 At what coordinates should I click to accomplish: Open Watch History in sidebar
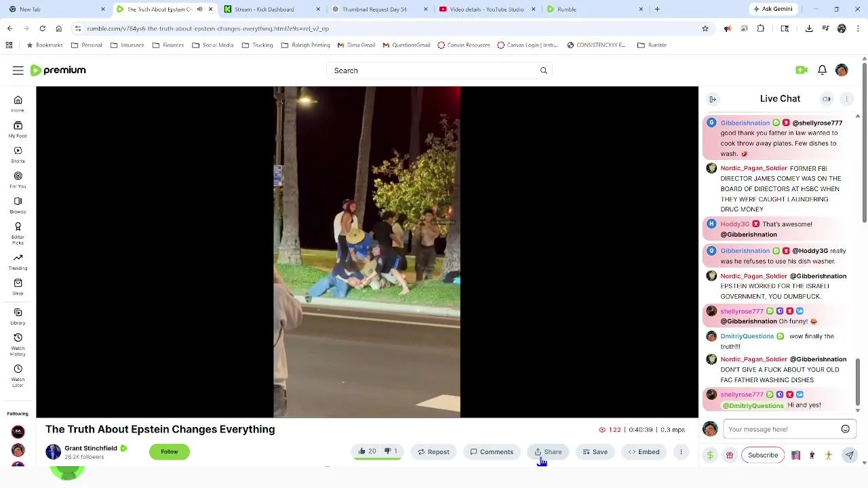tap(18, 344)
